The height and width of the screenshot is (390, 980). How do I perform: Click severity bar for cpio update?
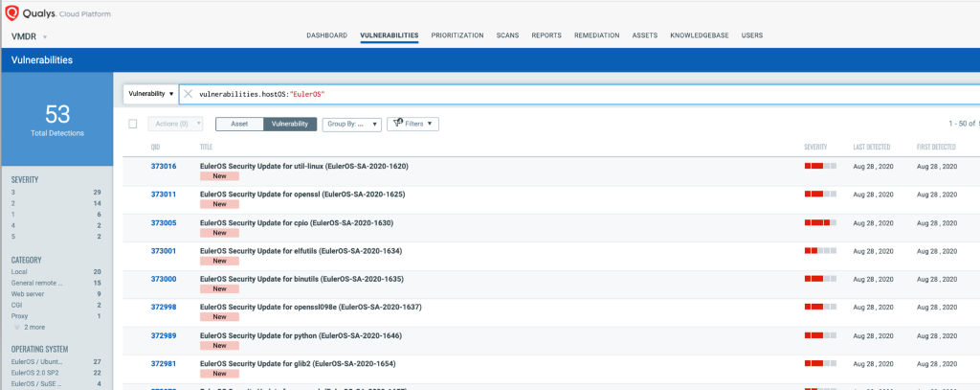[x=820, y=222]
